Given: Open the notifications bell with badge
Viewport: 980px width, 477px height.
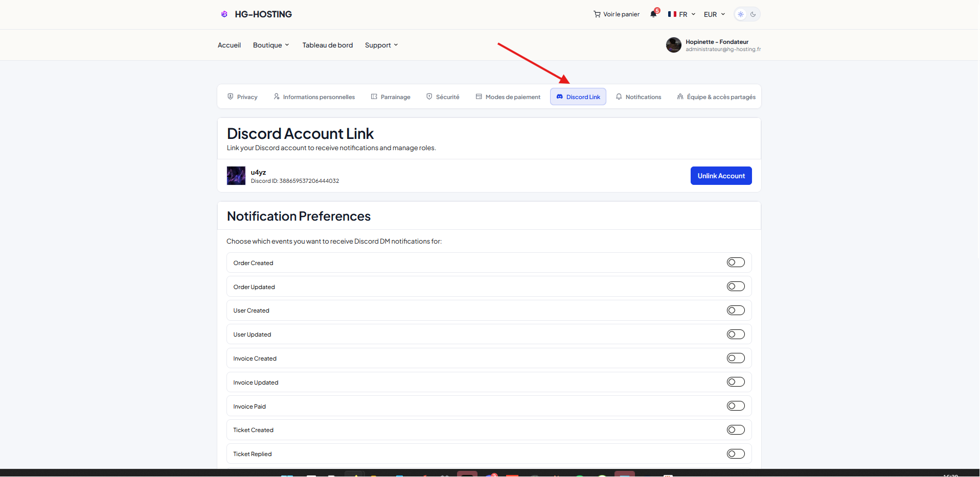Looking at the screenshot, I should [654, 13].
